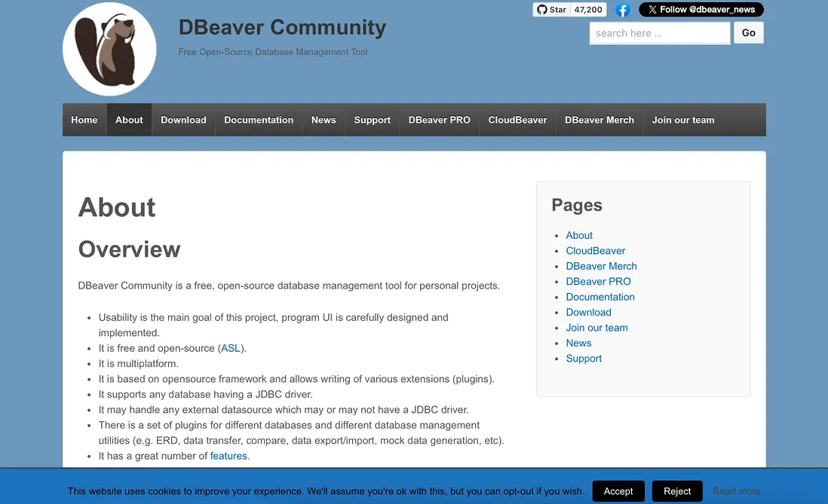Follow @dbeaver_news on X
Image resolution: width=828 pixels, height=504 pixels.
click(701, 10)
